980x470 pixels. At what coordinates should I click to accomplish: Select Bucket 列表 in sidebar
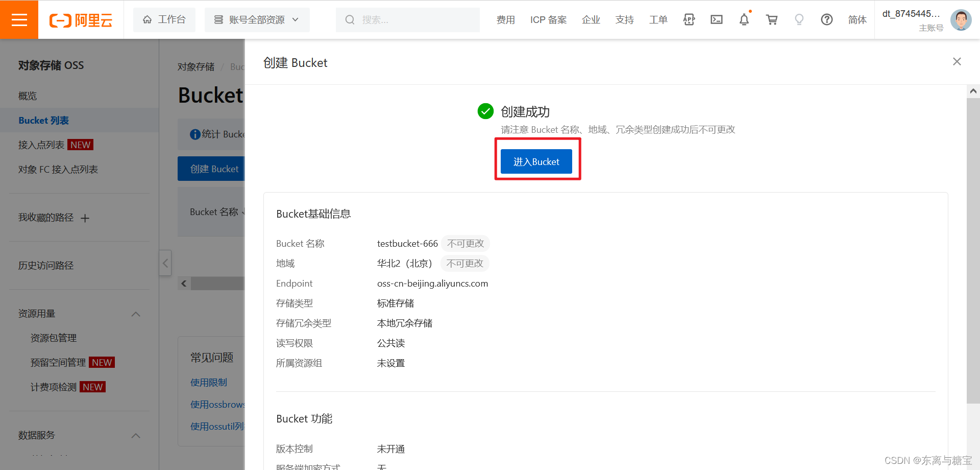43,120
